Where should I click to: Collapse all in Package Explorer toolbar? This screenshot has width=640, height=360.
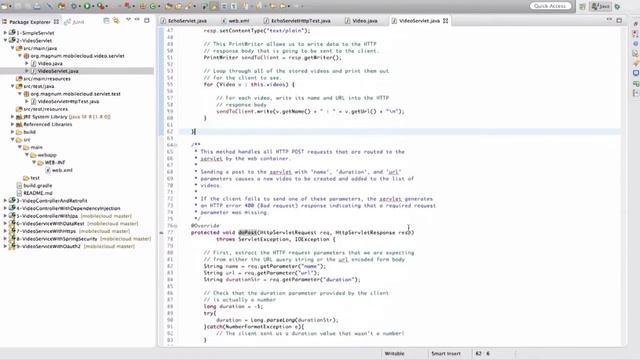pos(106,21)
